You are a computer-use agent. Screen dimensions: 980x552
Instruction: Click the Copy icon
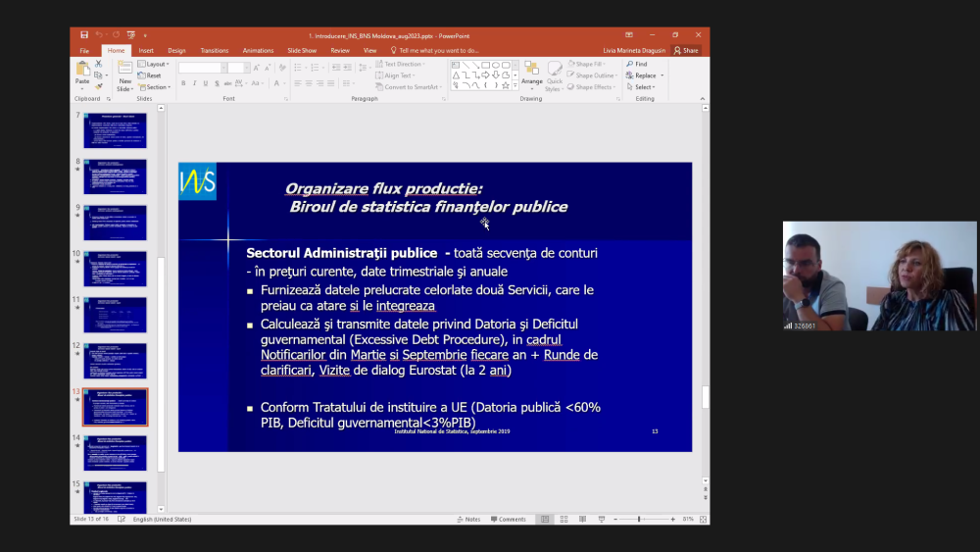click(x=99, y=75)
